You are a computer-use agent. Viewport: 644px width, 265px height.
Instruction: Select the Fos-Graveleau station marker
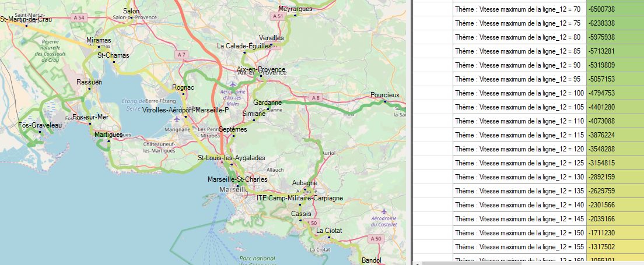click(40, 132)
